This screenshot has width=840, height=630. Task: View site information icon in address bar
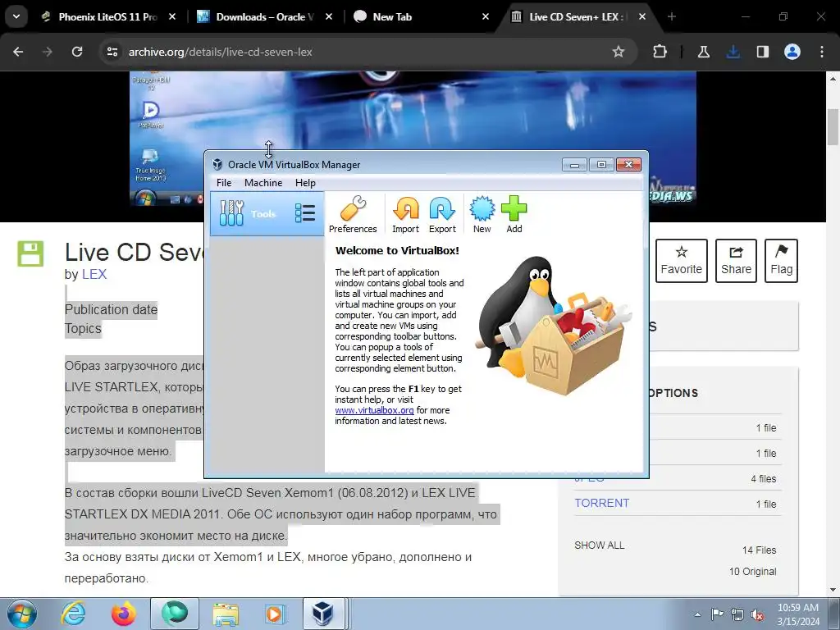coord(112,52)
